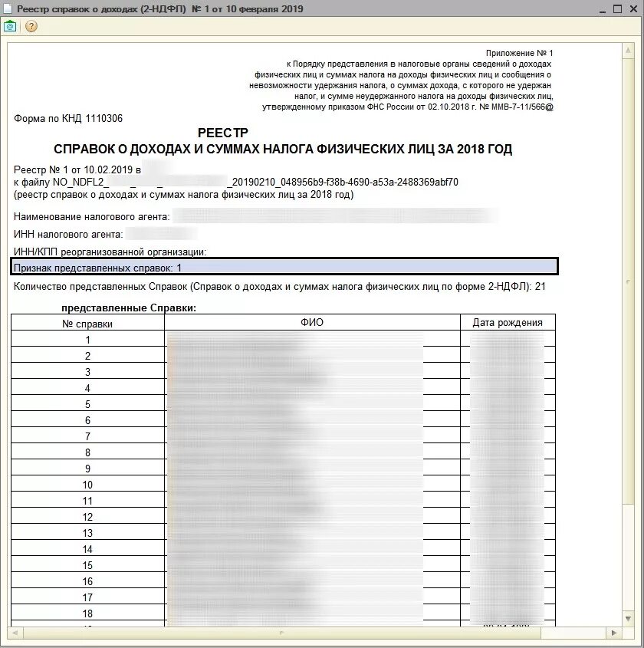Click certificate number 6 cell
644x648 pixels.
pos(87,420)
